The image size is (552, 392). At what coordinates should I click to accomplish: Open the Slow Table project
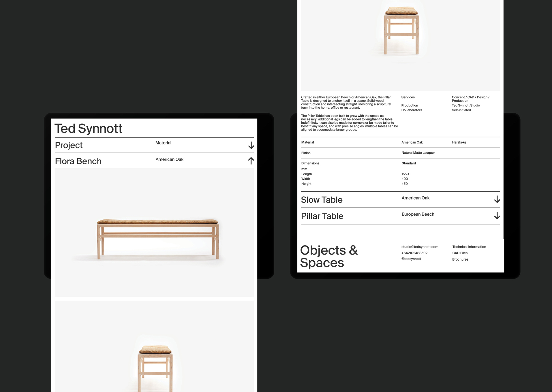pos(322,200)
